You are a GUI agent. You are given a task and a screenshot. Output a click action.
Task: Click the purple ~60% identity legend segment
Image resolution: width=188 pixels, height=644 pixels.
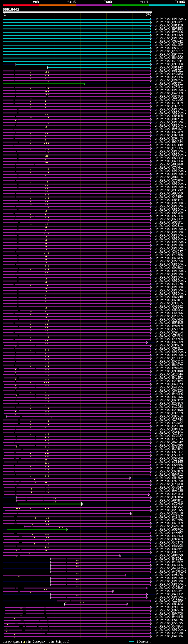click(94, 5)
